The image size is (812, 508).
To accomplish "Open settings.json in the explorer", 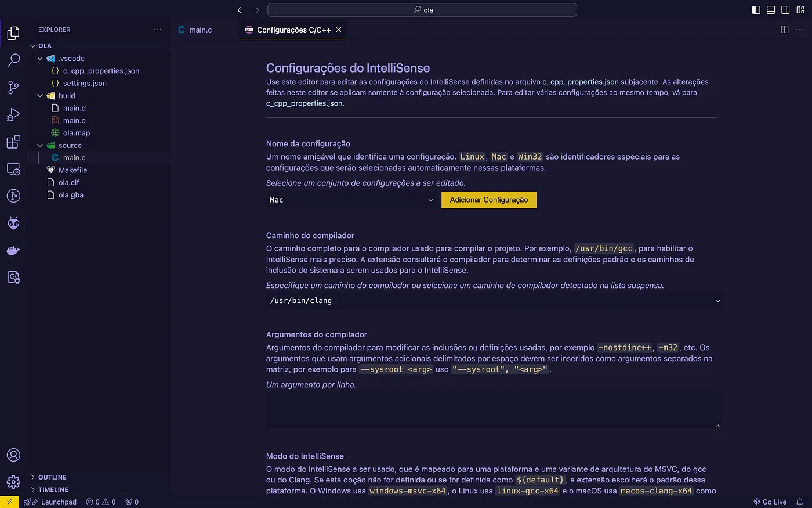I will [x=85, y=84].
